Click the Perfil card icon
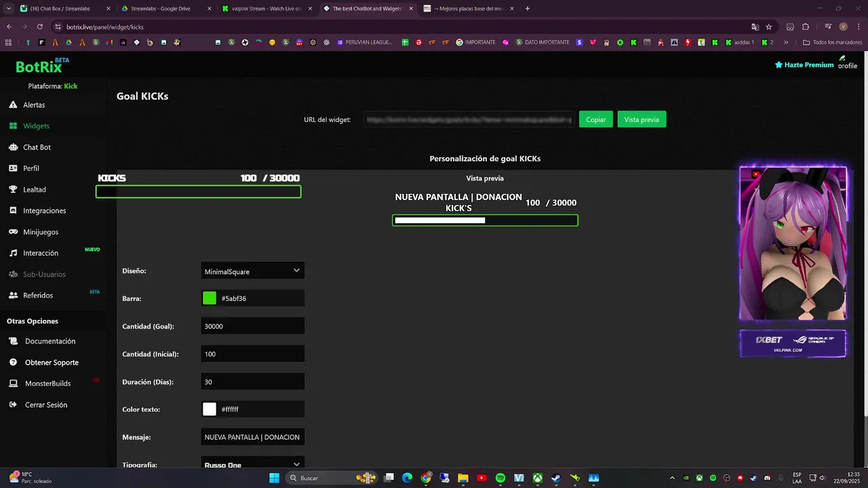868x488 pixels. [13, 168]
